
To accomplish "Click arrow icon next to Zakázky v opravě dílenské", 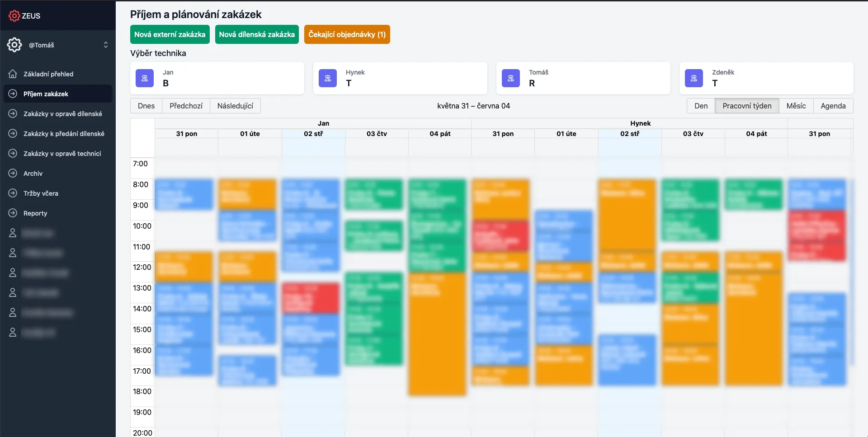I will click(x=13, y=113).
